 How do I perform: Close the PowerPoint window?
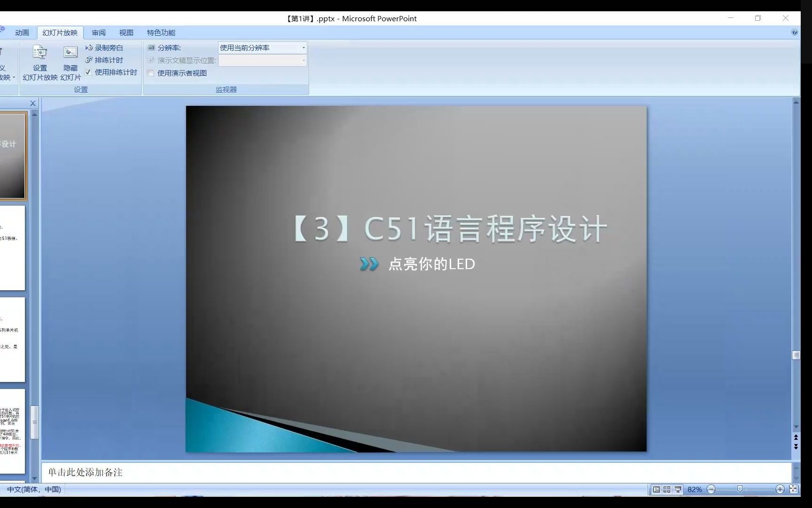click(786, 18)
